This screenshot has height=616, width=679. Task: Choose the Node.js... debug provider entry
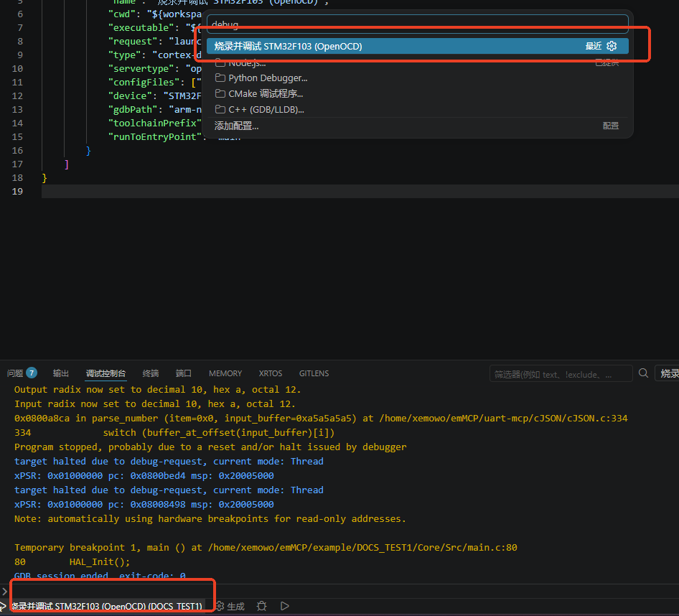[x=418, y=62]
